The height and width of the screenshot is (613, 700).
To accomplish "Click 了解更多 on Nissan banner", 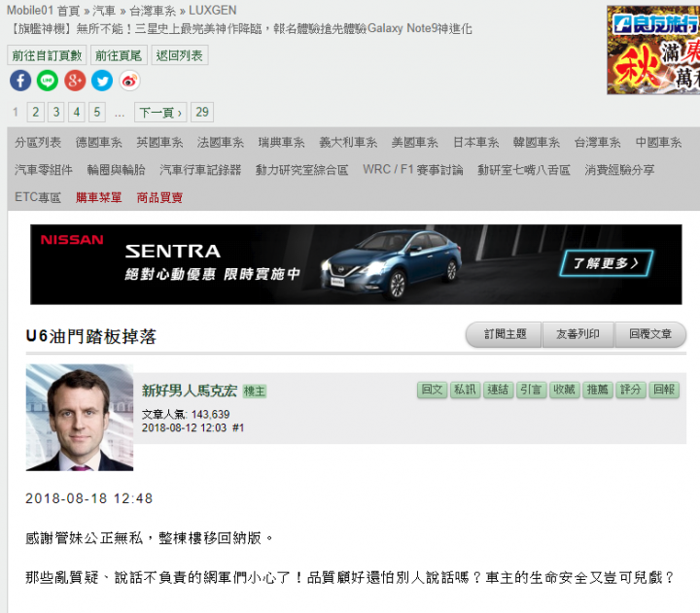I will tap(607, 263).
